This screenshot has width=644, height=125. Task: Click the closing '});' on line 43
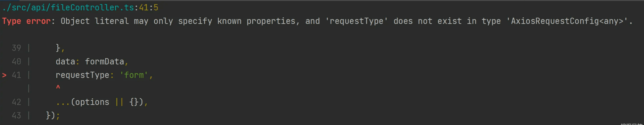pyautogui.click(x=53, y=116)
